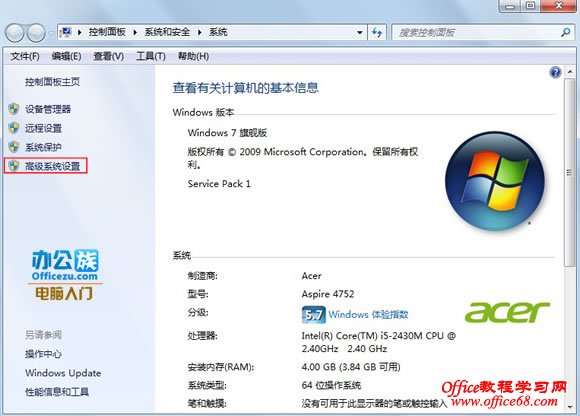Open Windows 体验指数 link
This screenshot has width=580, height=416.
(x=368, y=314)
